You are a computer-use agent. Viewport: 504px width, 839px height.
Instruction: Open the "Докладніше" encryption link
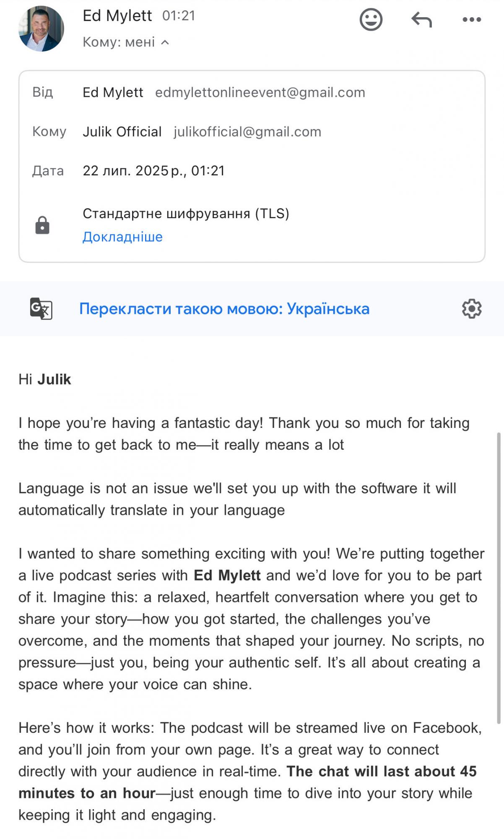click(x=122, y=237)
